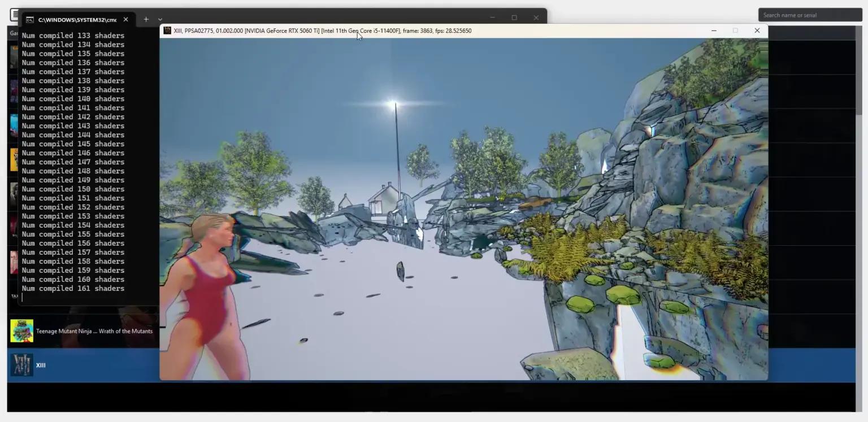868x422 pixels.
Task: Select Teenage Mutant Ninja ... Wrath of the Mutants
Action: point(94,331)
